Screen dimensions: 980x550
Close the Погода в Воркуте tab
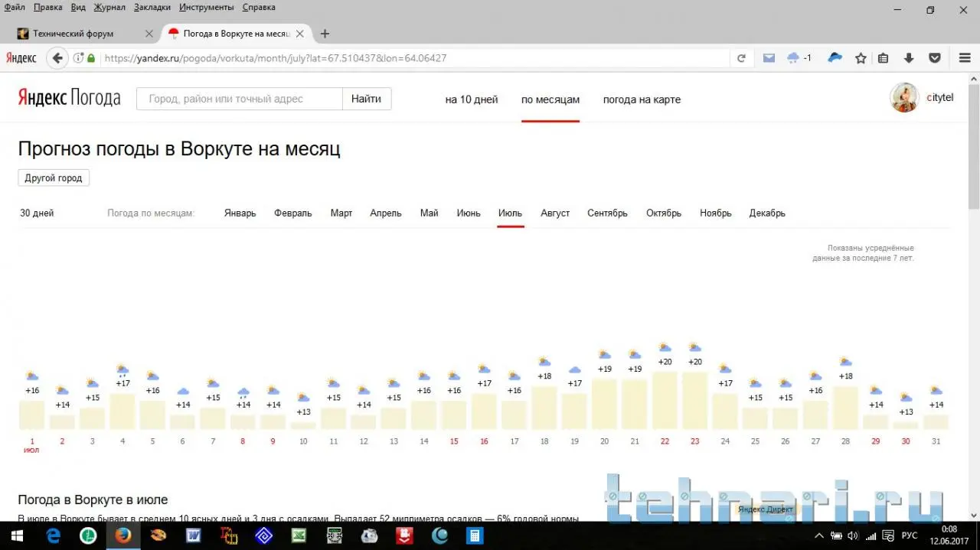tap(299, 34)
